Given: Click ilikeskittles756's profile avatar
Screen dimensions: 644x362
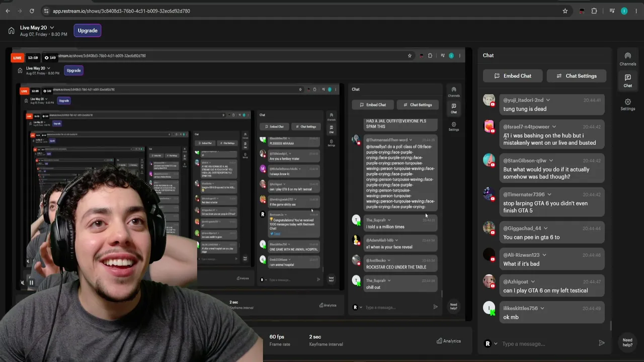Looking at the screenshot, I should 489,308.
